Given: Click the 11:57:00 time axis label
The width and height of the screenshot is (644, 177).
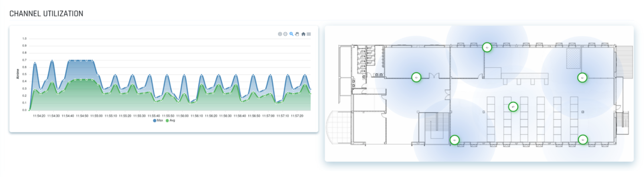Looking at the screenshot, I should pos(268,116).
